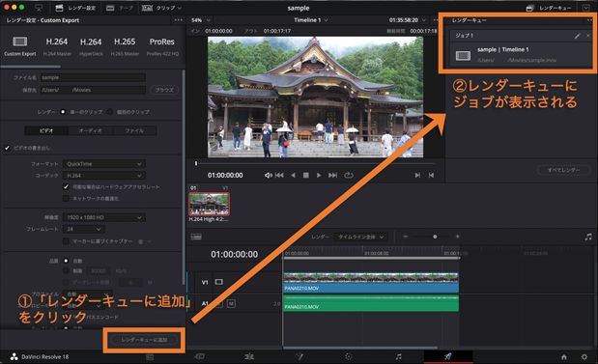Open the Cut page icon
The width and height of the screenshot is (598, 364).
pyautogui.click(x=199, y=356)
